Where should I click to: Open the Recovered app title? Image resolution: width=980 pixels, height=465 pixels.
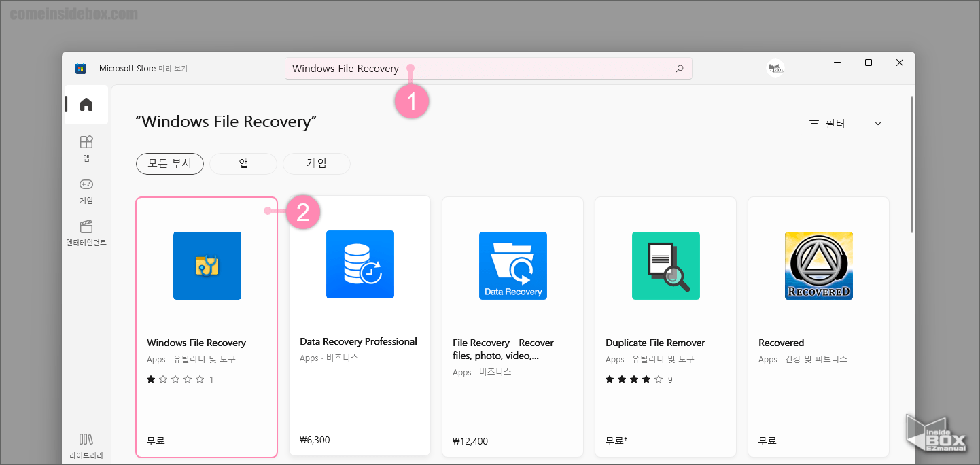point(781,343)
